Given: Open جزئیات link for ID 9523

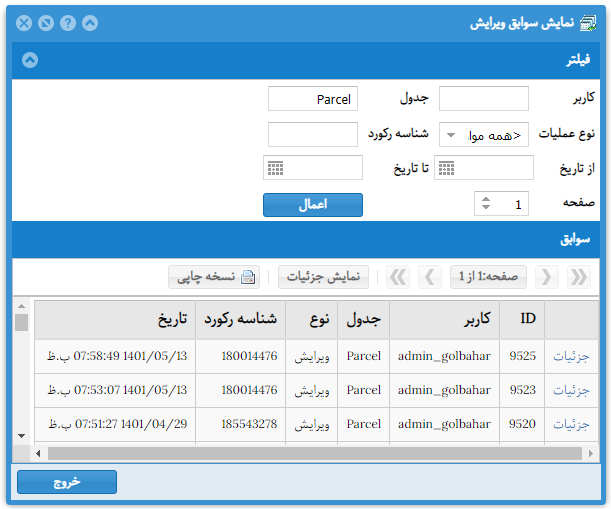Looking at the screenshot, I should point(571,391).
